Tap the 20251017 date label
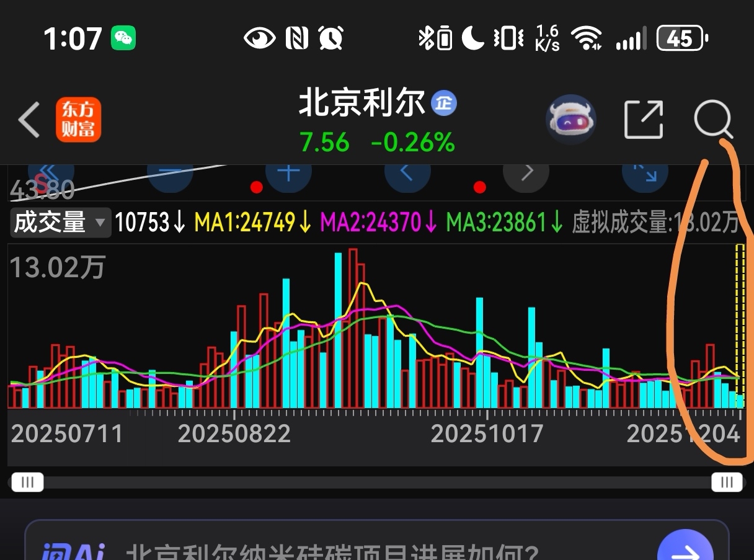Screen dimensions: 754x560 [487, 433]
